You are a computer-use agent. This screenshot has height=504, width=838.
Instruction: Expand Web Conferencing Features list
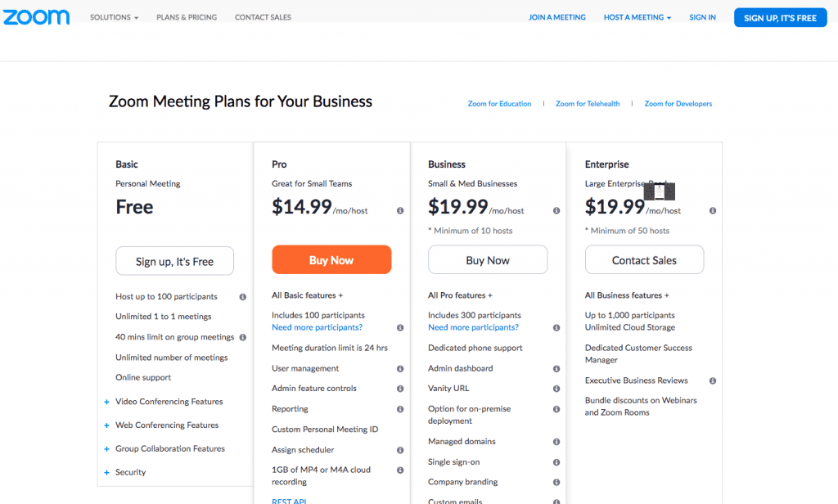[x=166, y=425]
